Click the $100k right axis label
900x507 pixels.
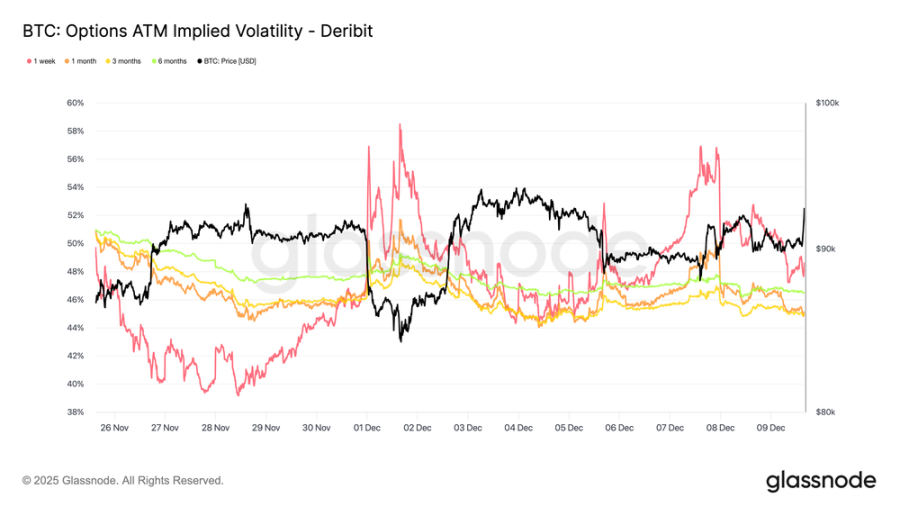pyautogui.click(x=827, y=103)
